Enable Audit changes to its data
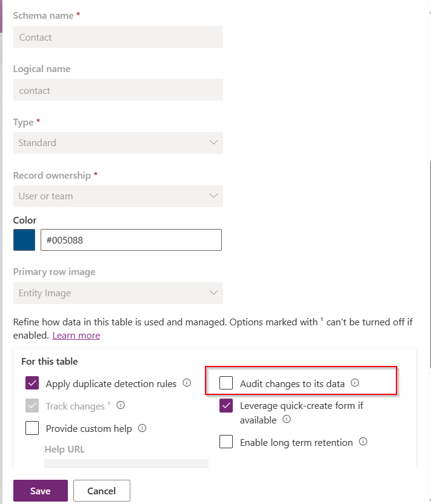 pyautogui.click(x=226, y=383)
